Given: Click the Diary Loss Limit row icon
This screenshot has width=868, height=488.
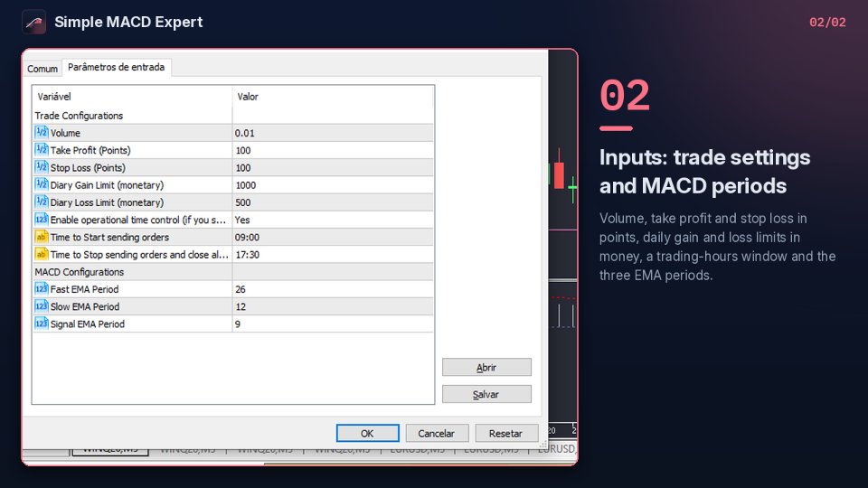Looking at the screenshot, I should 42,202.
